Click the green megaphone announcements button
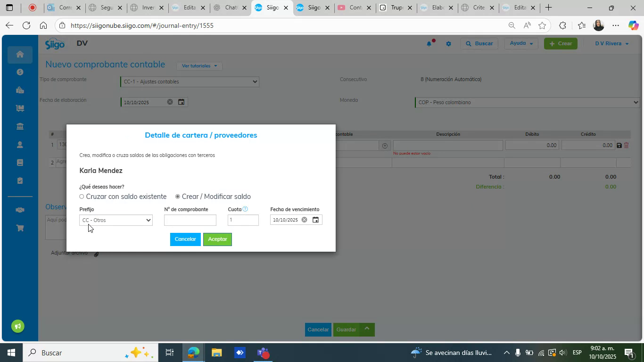 18,326
